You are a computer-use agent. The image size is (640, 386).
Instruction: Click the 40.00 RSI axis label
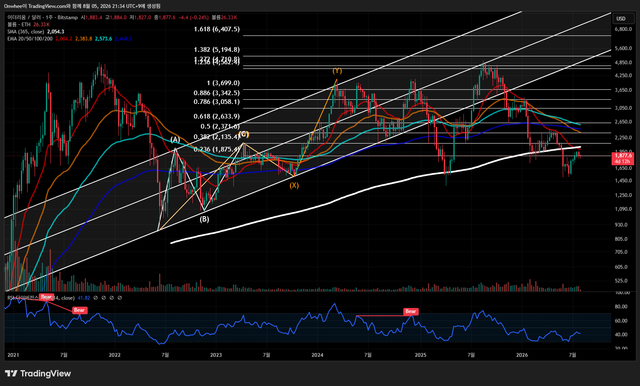(x=621, y=335)
